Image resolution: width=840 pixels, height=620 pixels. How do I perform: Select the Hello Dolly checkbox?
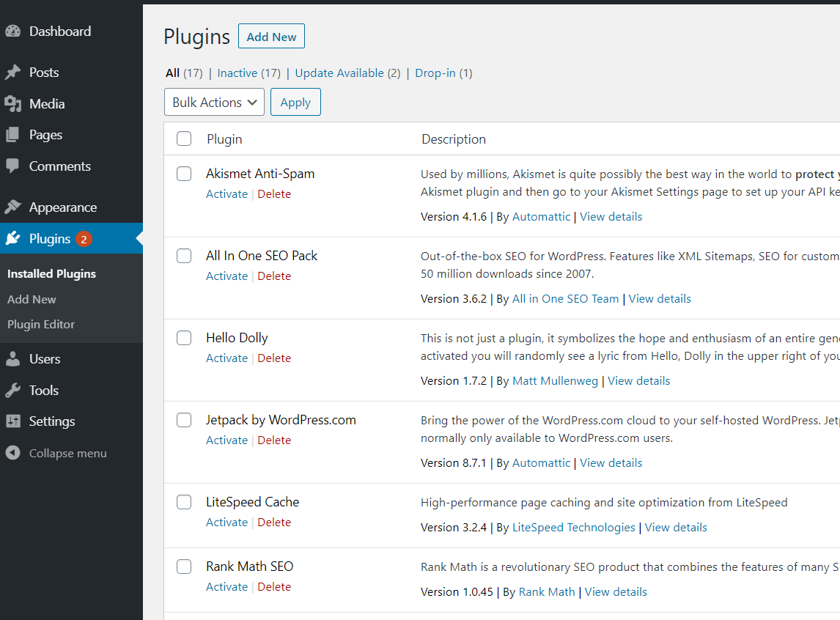pos(184,337)
